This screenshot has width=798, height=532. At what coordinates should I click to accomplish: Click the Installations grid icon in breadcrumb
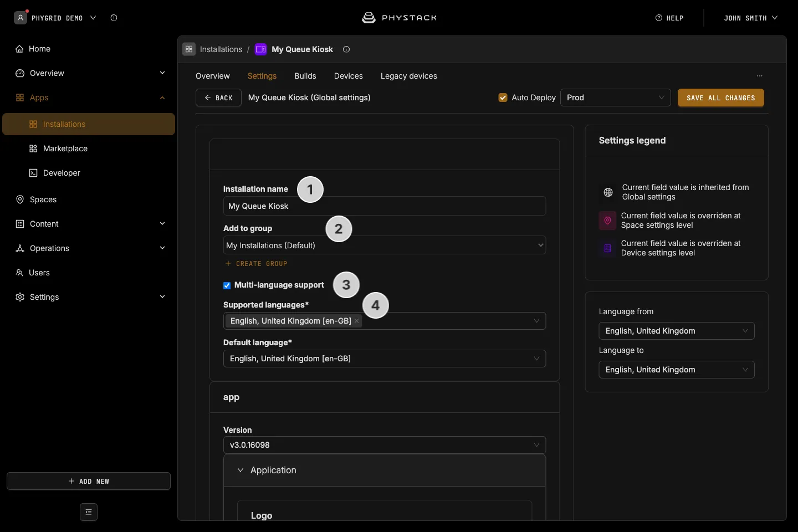(189, 49)
